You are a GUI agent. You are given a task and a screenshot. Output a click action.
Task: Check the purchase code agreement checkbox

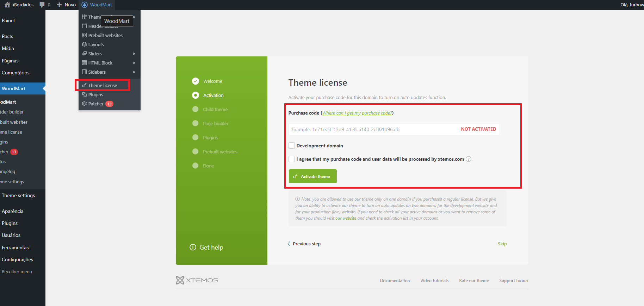(292, 159)
